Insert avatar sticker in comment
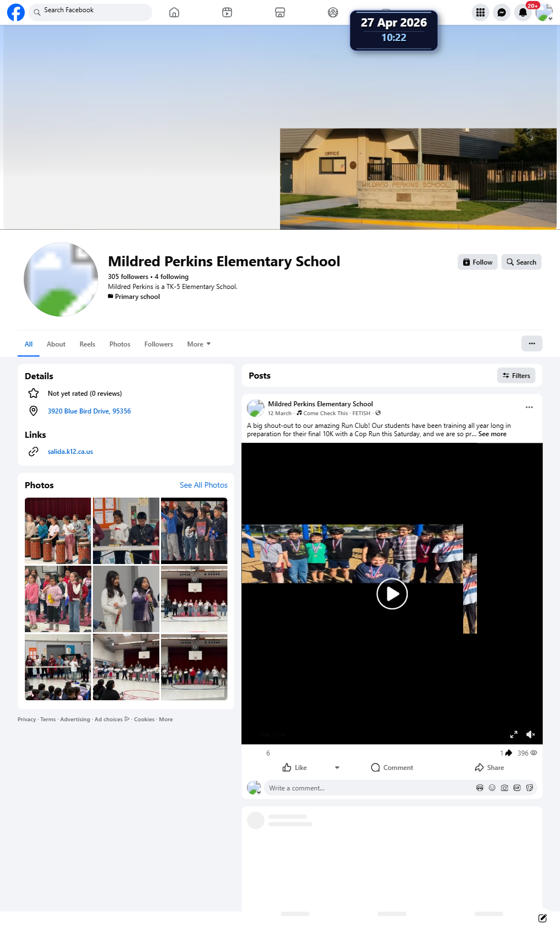Screen dimensions: 560x936 click(x=480, y=788)
